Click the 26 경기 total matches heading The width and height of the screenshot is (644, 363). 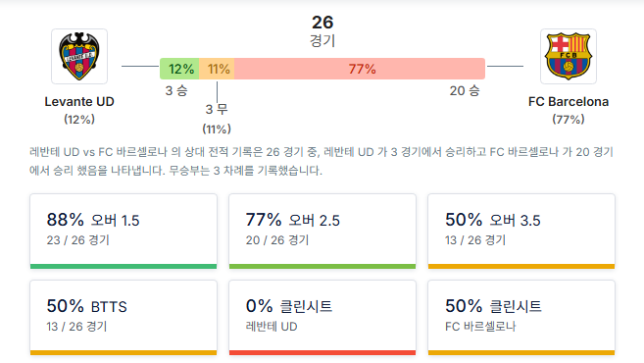[322, 30]
